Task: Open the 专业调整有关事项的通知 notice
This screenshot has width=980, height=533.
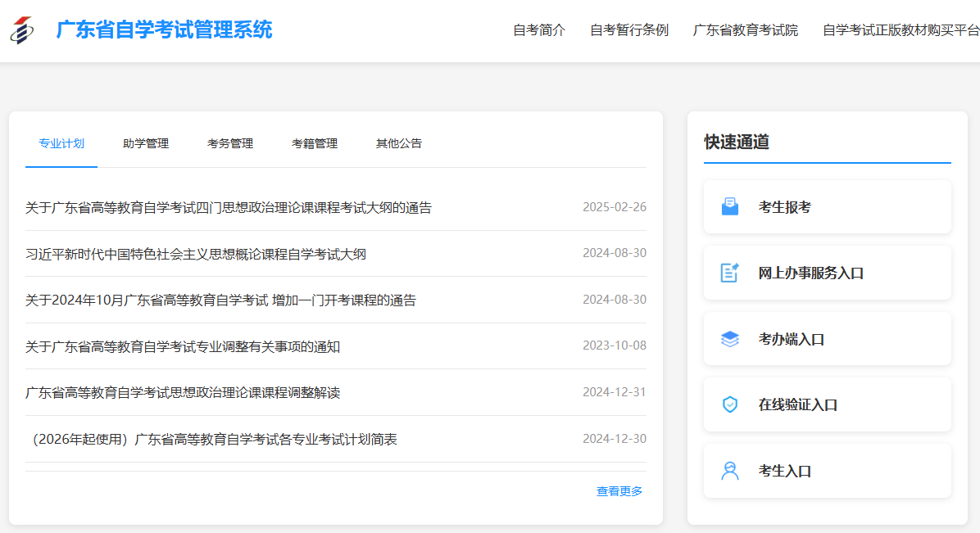Action: (183, 346)
